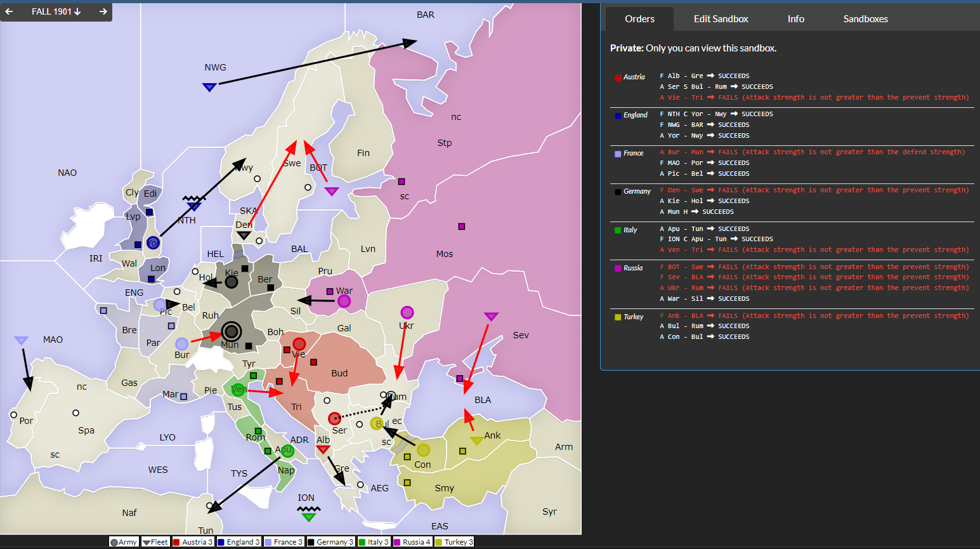Select the Turkish army in Bul
Screen dimensions: 980x549
pyautogui.click(x=377, y=423)
